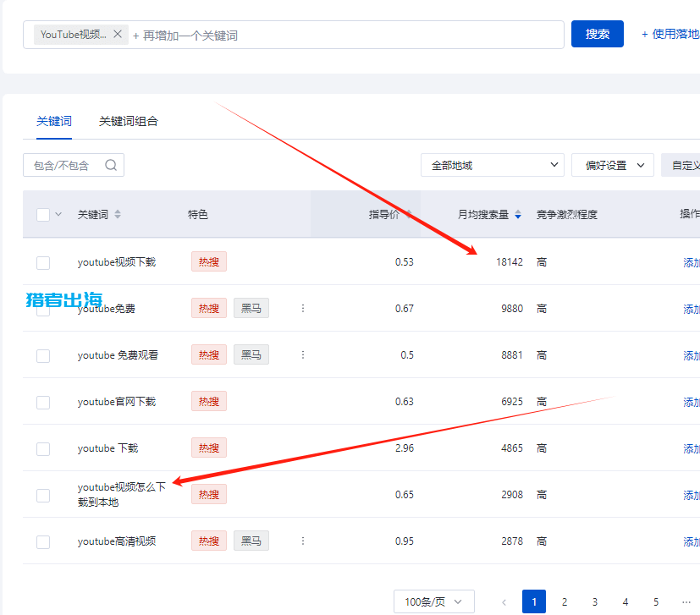
Task: Click guide price value 2.96
Action: tap(405, 448)
